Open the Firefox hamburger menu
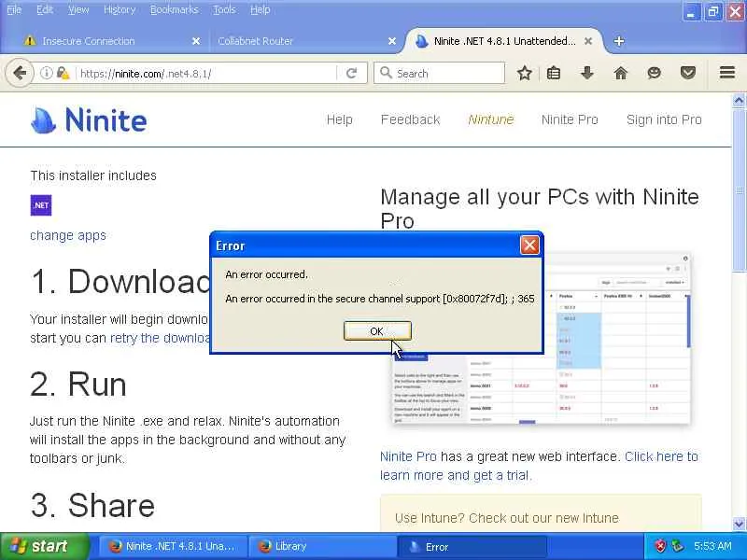Image resolution: width=747 pixels, height=560 pixels. click(x=727, y=73)
